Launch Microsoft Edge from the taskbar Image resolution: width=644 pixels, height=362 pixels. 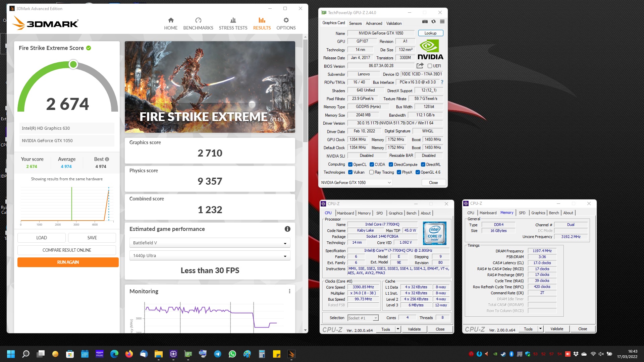point(114,354)
